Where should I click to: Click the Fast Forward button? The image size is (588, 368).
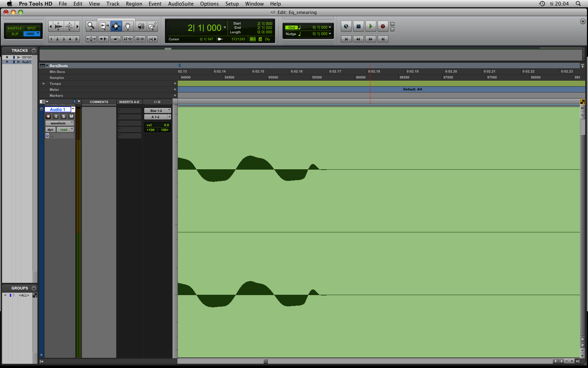pos(371,39)
